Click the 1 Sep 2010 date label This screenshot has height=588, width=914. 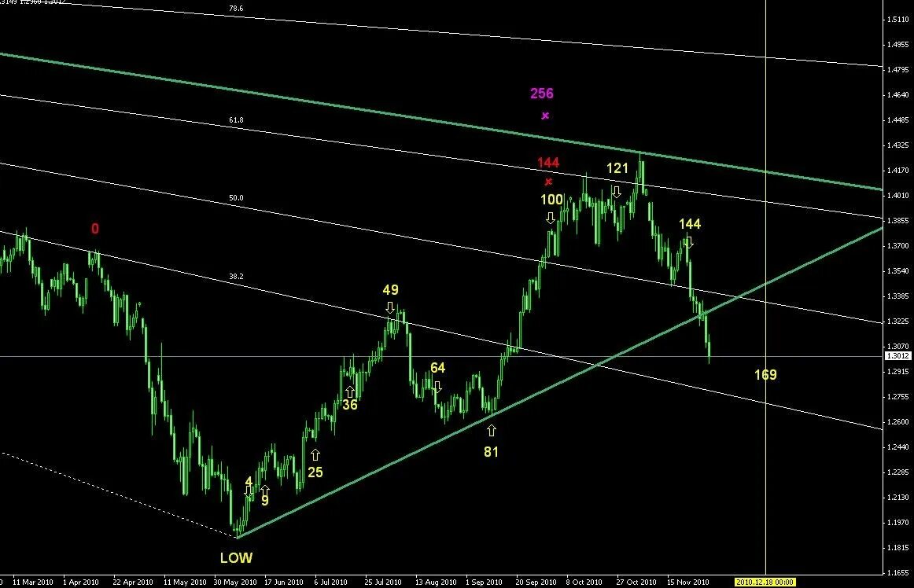click(484, 582)
